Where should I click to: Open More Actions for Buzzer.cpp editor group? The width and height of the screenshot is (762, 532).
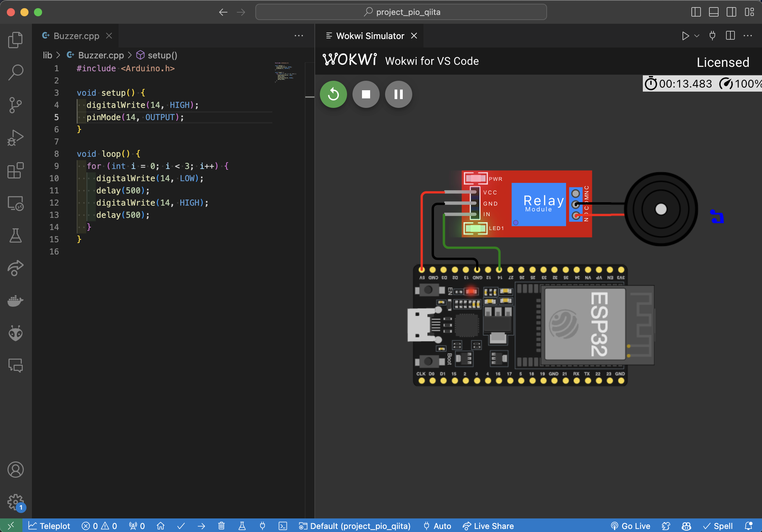tap(299, 36)
